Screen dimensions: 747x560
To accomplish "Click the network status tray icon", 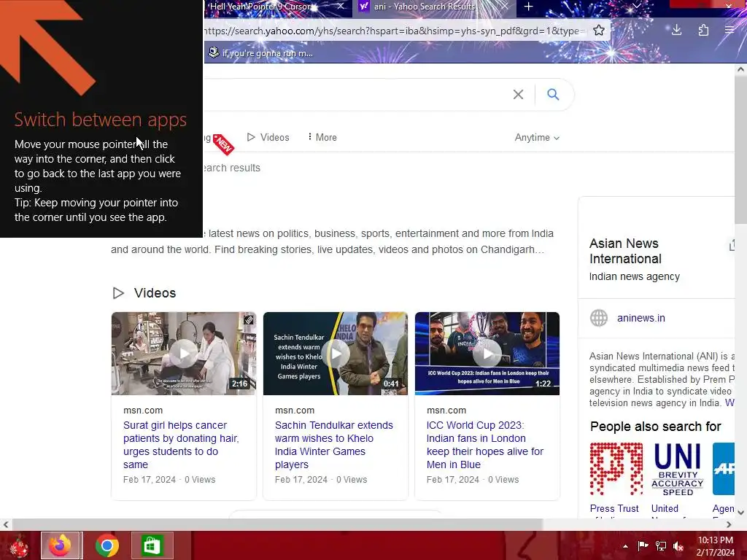I will [x=661, y=545].
